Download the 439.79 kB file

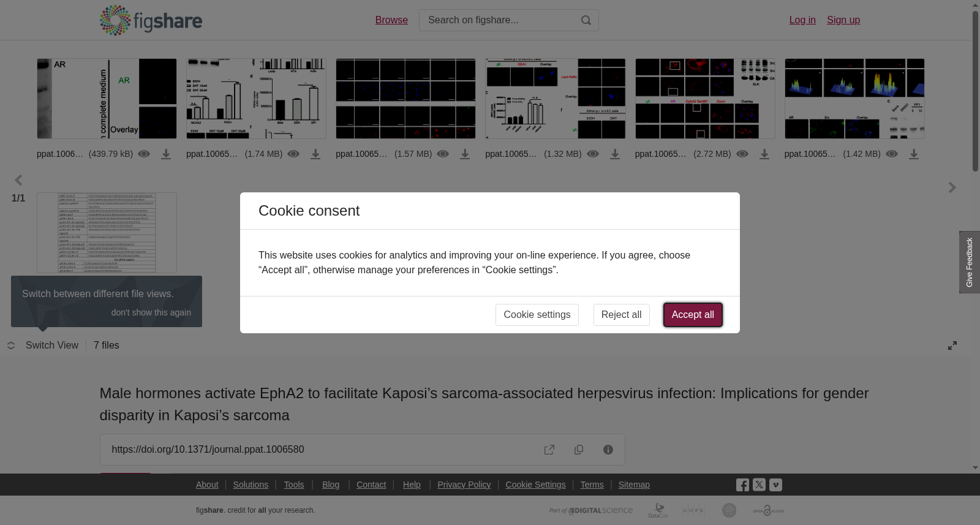166,154
